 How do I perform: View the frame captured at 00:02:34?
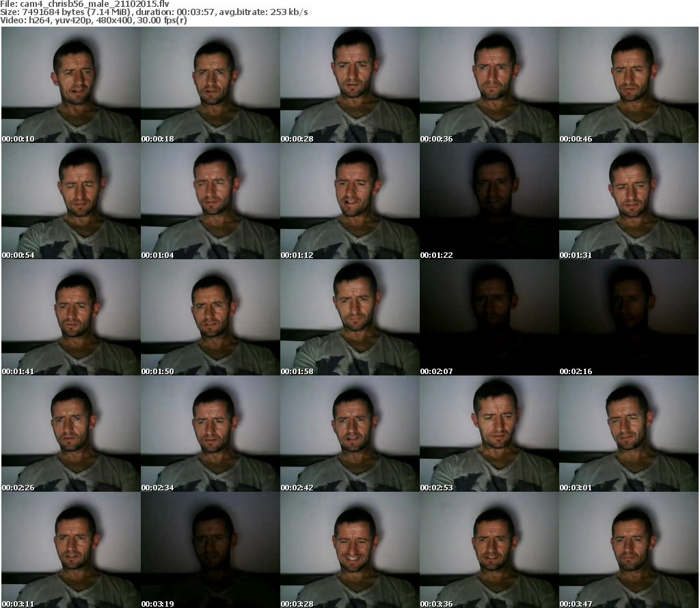pos(211,434)
